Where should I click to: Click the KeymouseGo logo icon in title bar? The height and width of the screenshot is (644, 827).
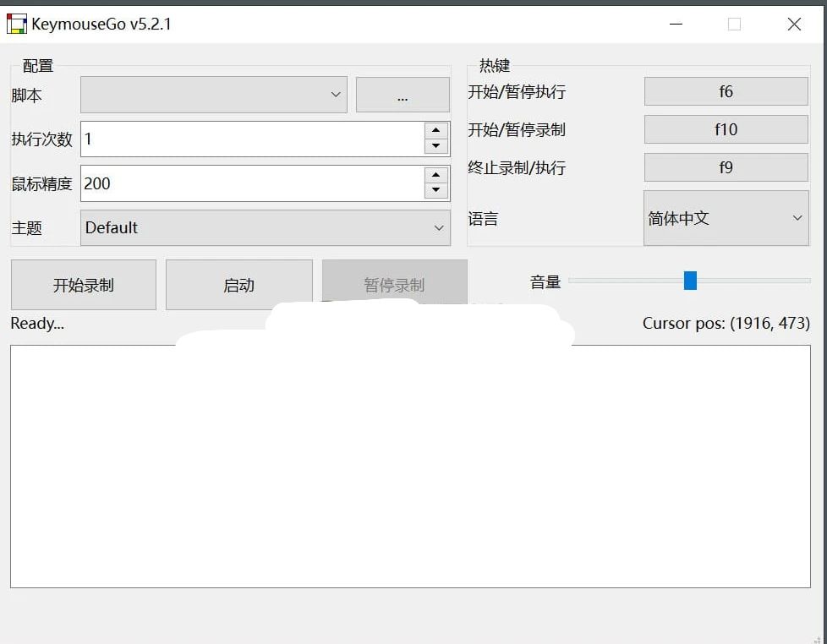tap(16, 24)
